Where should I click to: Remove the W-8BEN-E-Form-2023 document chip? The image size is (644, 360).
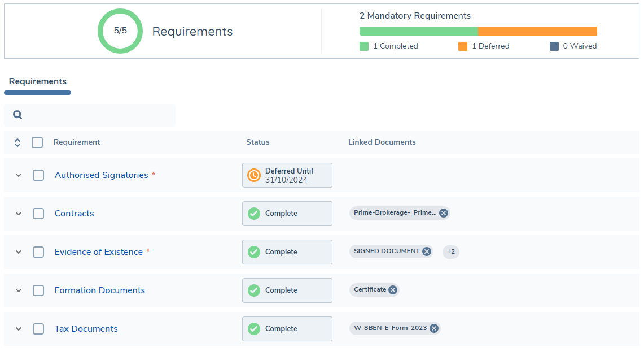click(x=434, y=328)
